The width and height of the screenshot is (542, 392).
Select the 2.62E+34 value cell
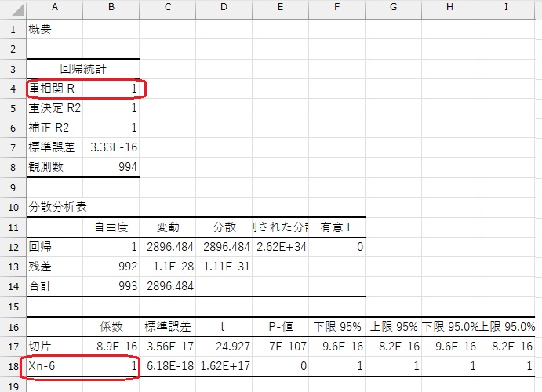pos(280,247)
